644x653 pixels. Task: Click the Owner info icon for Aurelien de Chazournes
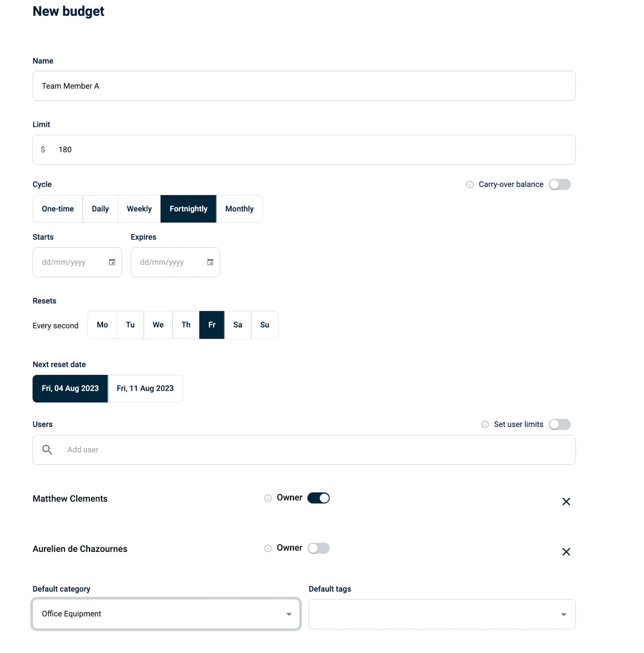click(x=268, y=549)
